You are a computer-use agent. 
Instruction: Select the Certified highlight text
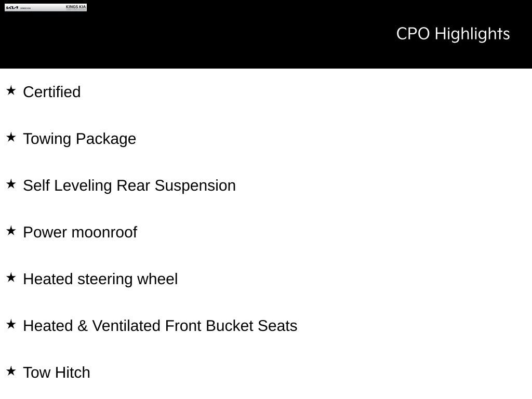point(52,92)
